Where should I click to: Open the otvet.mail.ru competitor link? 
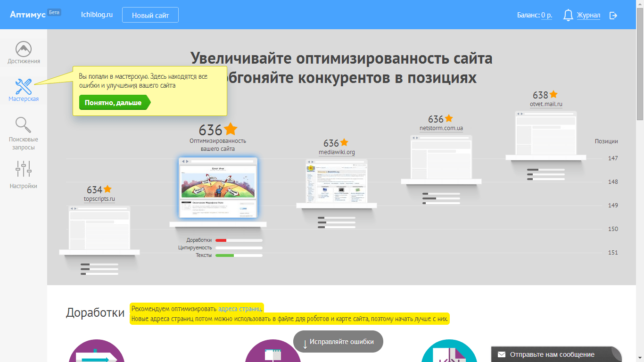coord(546,104)
